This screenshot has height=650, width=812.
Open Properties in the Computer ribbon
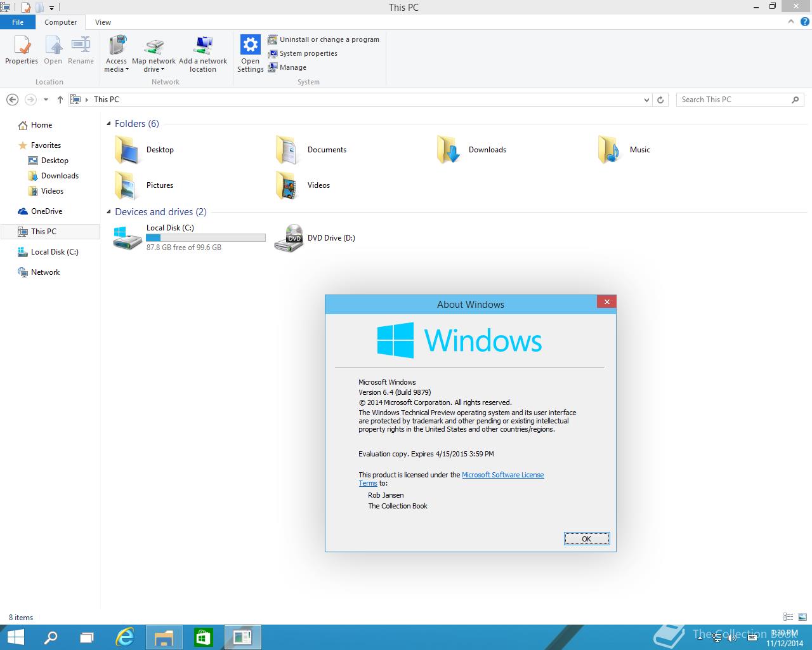tap(22, 51)
